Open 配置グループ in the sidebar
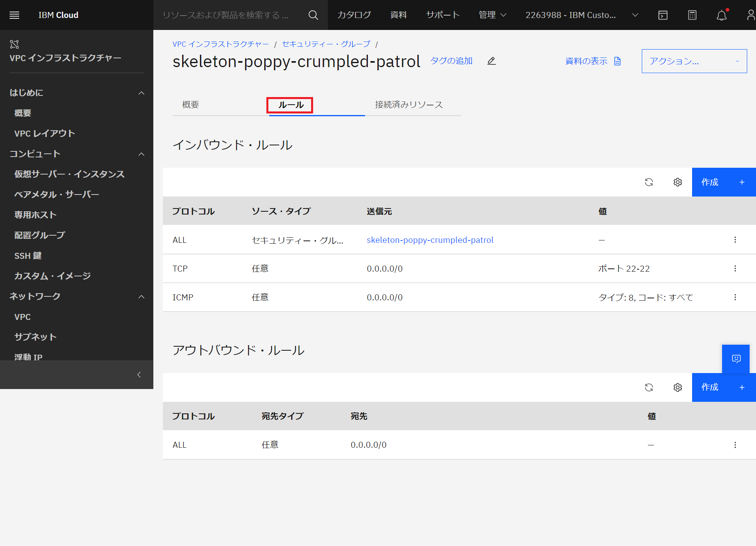 [40, 236]
